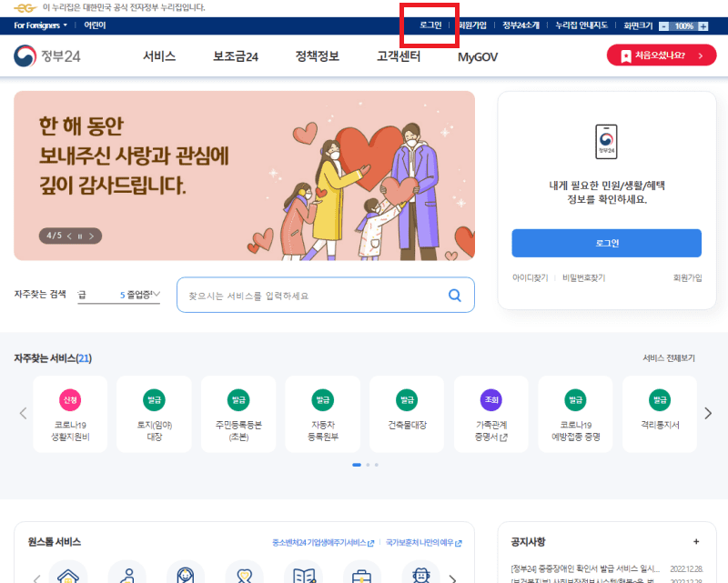Click the 어린이 link in top bar
Screen dimensions: 728x583
pos(95,25)
